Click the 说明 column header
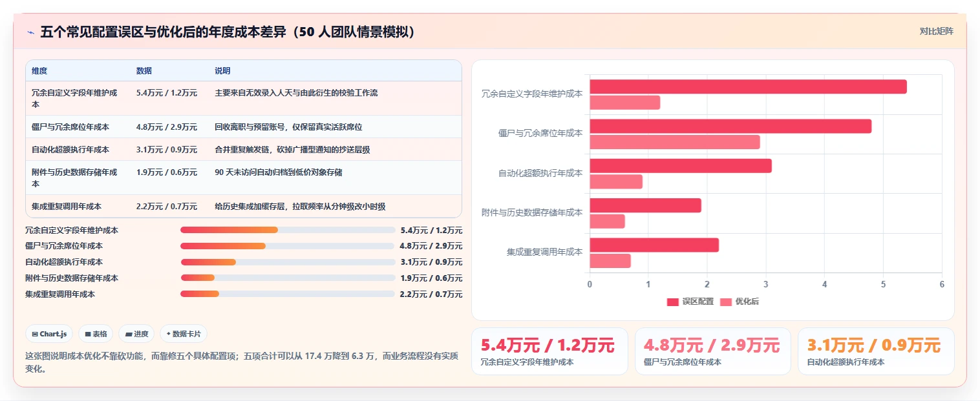Image resolution: width=980 pixels, height=401 pixels. pyautogui.click(x=222, y=71)
